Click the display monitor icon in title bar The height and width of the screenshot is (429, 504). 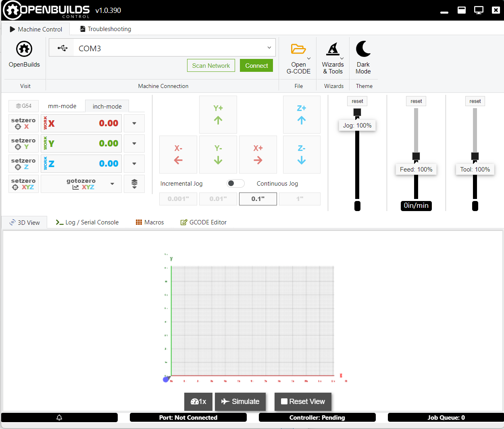(479, 10)
